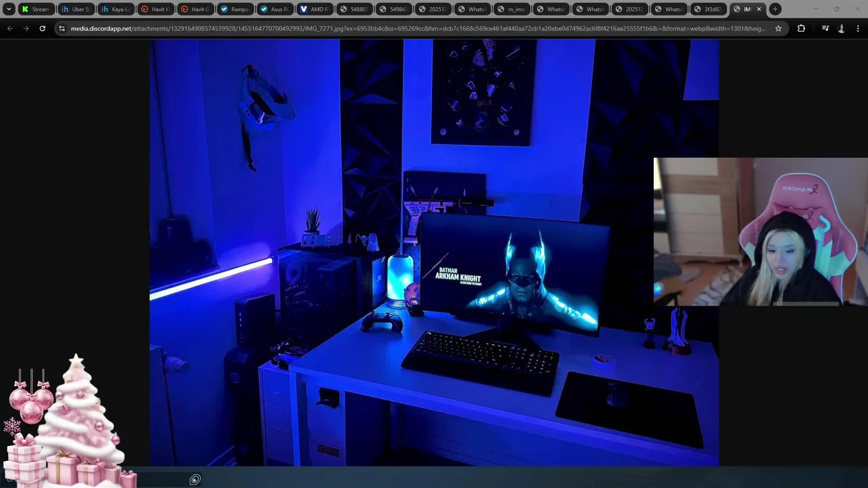
Task: Switch to the Rampa tab
Action: [235, 9]
